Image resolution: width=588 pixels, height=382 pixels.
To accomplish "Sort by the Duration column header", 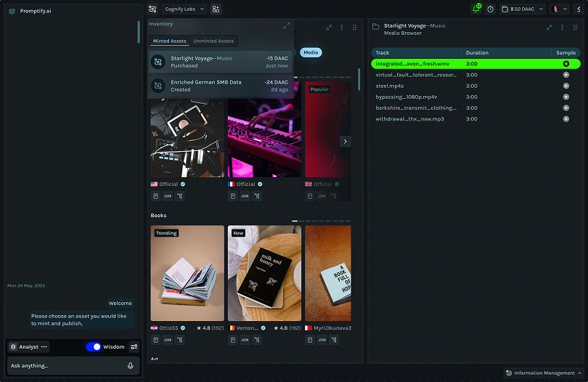I will point(477,53).
